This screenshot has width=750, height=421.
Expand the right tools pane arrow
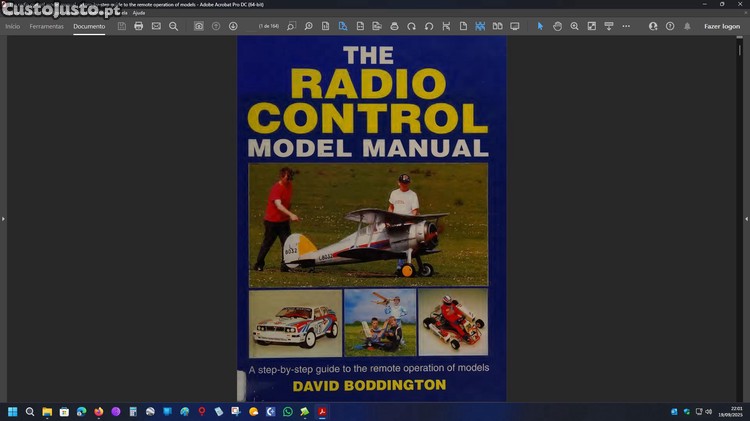click(x=746, y=218)
